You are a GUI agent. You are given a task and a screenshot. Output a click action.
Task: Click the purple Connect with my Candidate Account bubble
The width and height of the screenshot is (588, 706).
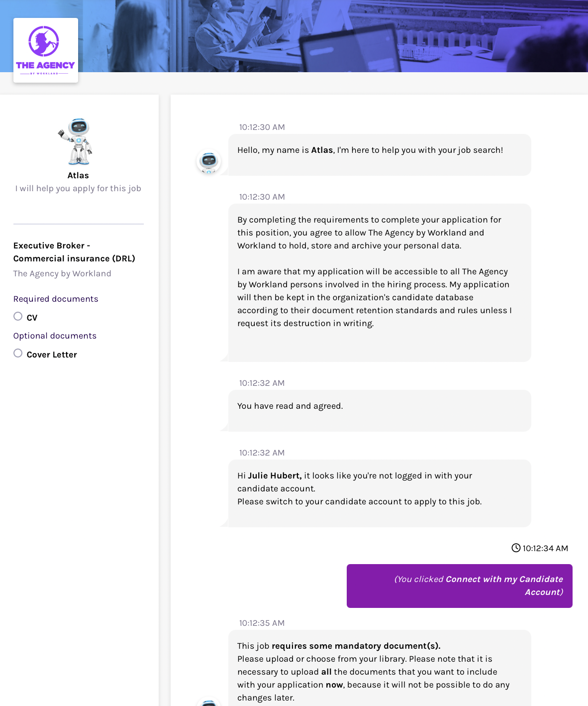coord(459,586)
